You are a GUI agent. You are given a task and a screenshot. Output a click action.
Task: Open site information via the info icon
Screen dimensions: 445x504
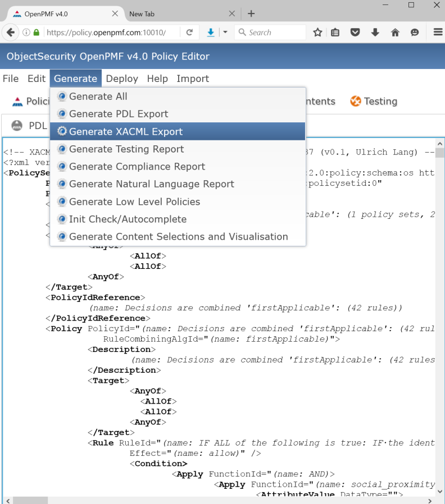(26, 33)
